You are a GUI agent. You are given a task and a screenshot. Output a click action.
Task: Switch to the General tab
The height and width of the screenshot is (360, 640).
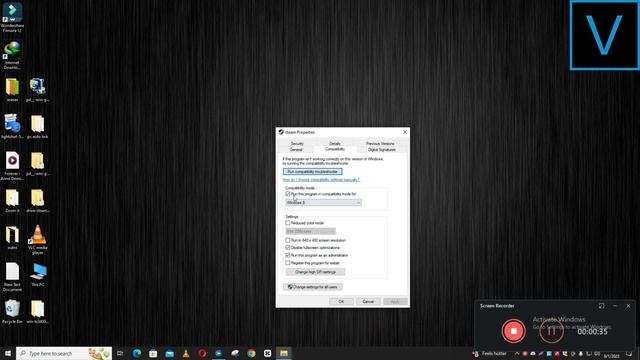coord(296,150)
